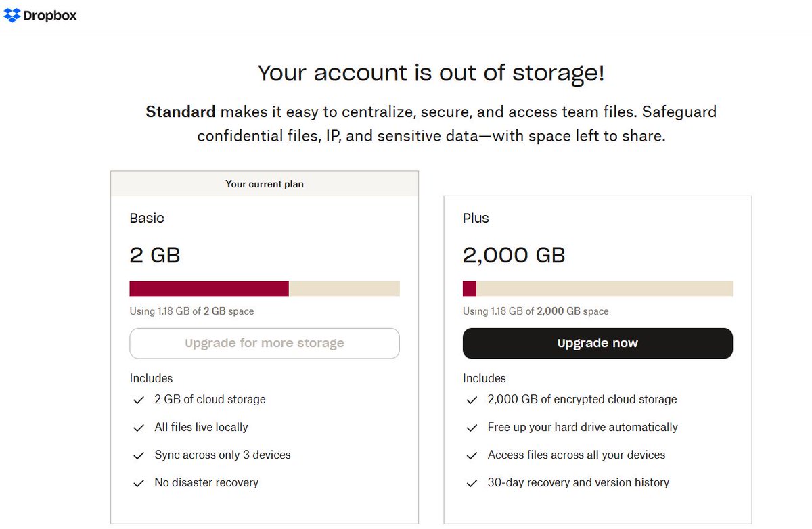Image resolution: width=812 pixels, height=529 pixels.
Task: Click the Plus plan title
Action: click(x=476, y=218)
